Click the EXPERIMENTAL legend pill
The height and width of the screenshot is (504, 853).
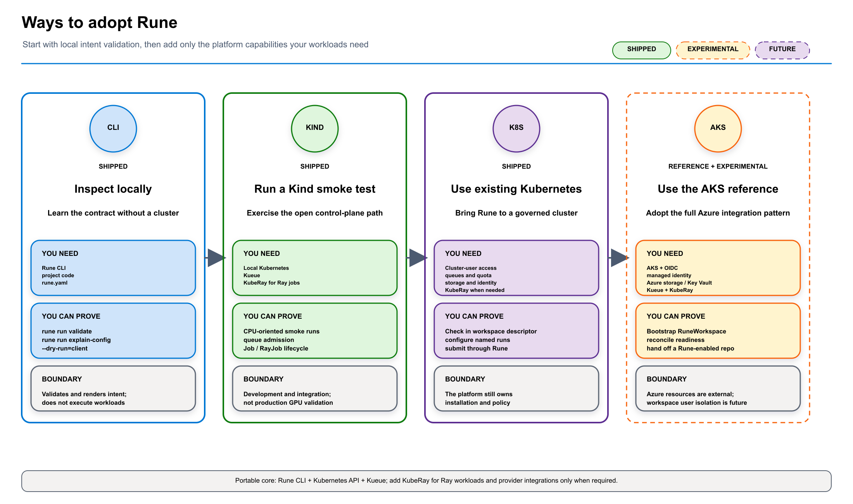tap(713, 50)
